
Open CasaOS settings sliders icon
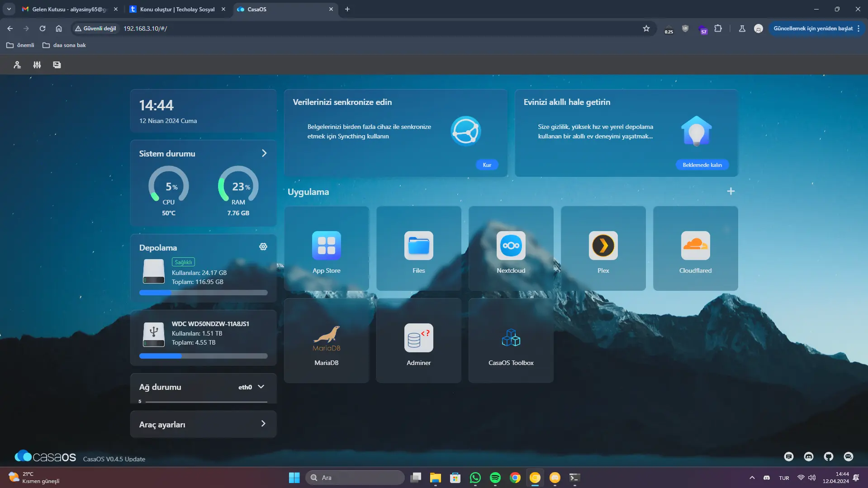37,65
